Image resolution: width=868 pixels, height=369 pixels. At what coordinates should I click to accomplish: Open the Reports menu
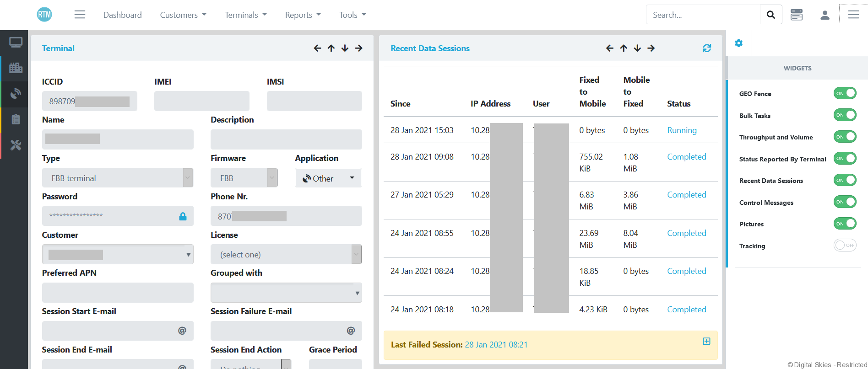(x=303, y=15)
